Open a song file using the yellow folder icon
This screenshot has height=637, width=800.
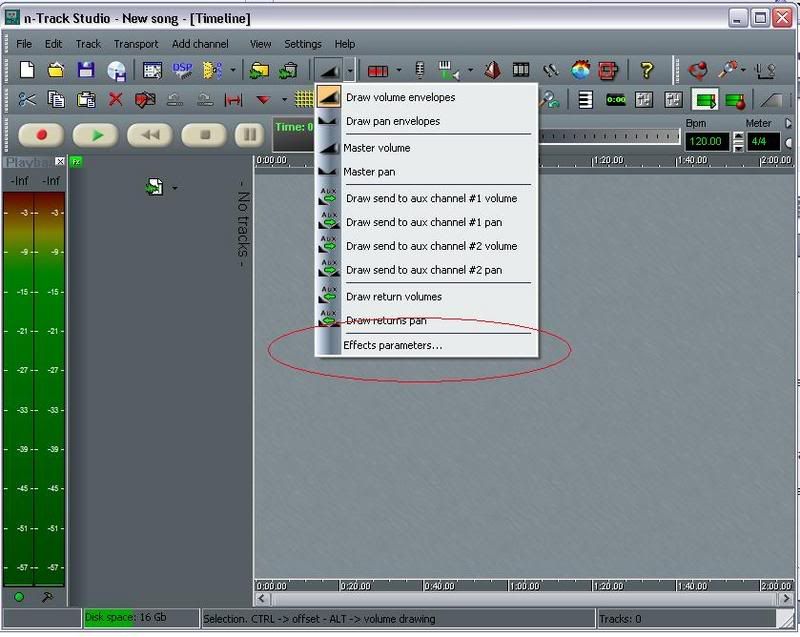[x=56, y=70]
